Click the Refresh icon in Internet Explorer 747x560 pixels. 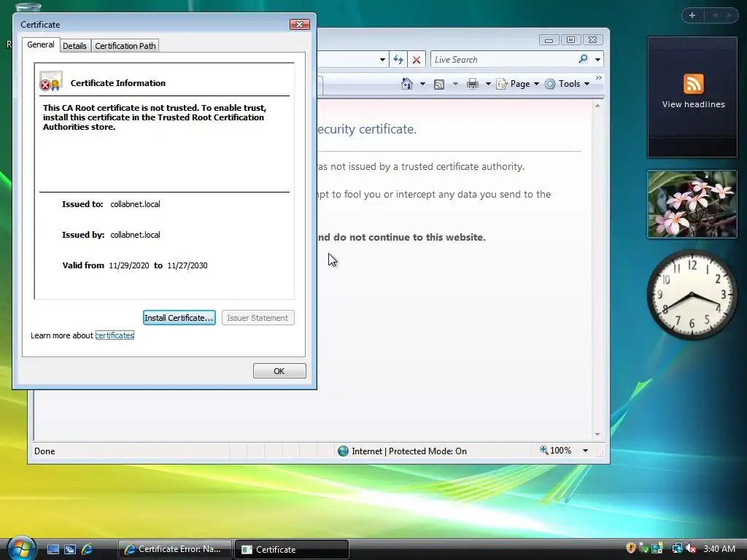pos(398,60)
